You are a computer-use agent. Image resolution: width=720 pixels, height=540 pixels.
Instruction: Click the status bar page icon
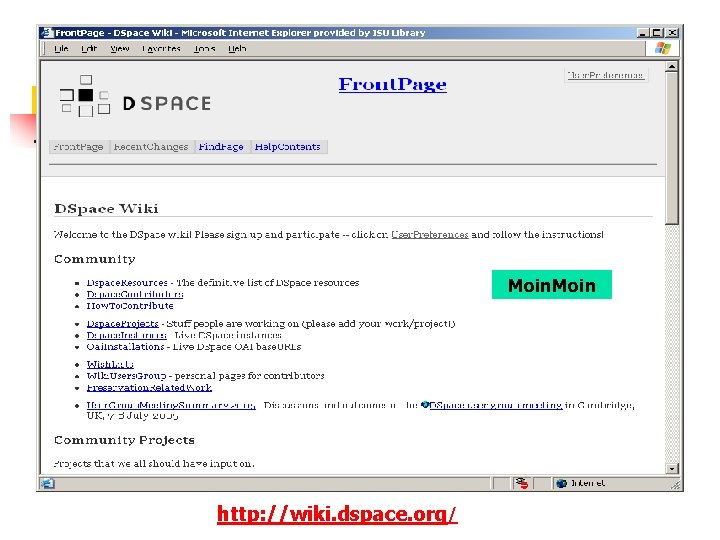coord(47,483)
